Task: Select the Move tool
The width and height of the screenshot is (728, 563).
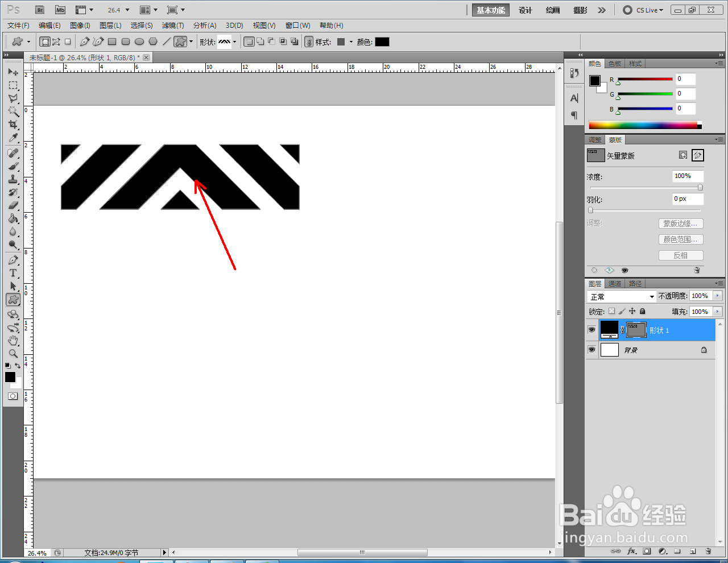Action: point(13,72)
